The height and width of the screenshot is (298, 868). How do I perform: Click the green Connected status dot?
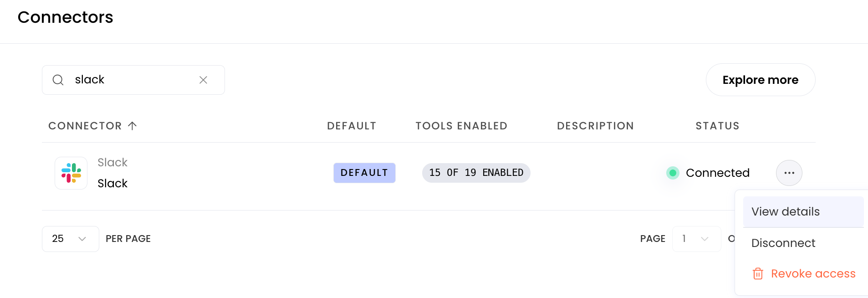coord(673,173)
